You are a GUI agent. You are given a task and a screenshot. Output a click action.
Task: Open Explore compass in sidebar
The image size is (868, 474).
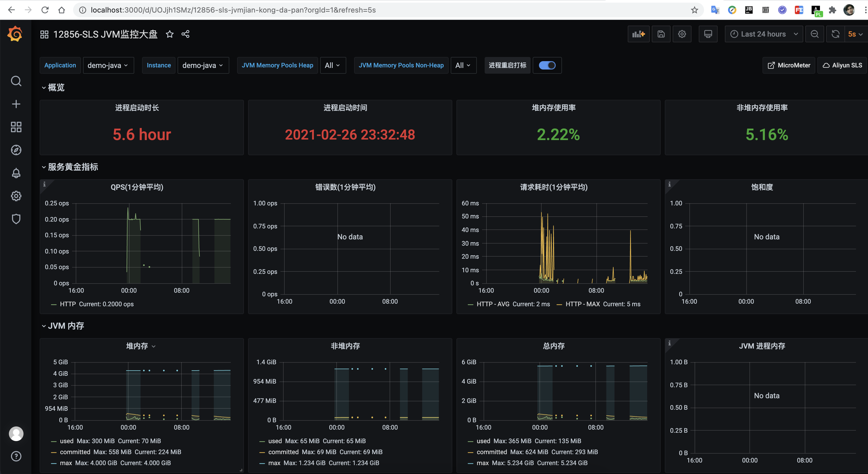click(16, 150)
